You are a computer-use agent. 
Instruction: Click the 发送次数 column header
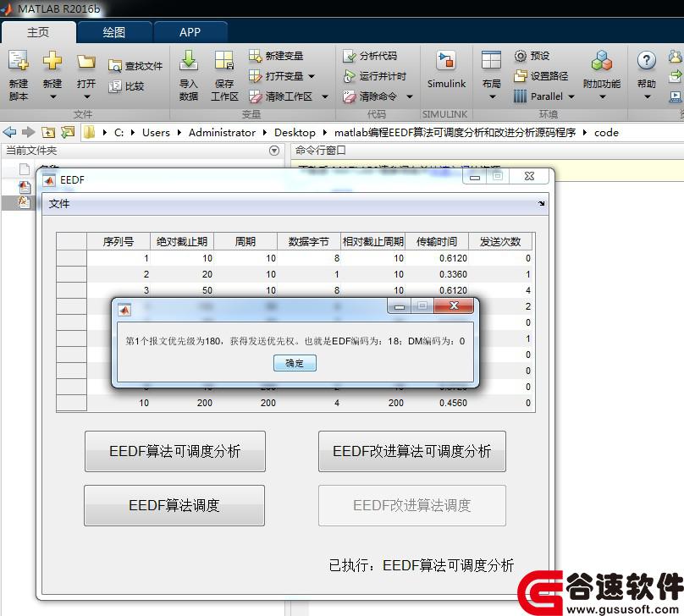[x=500, y=241]
